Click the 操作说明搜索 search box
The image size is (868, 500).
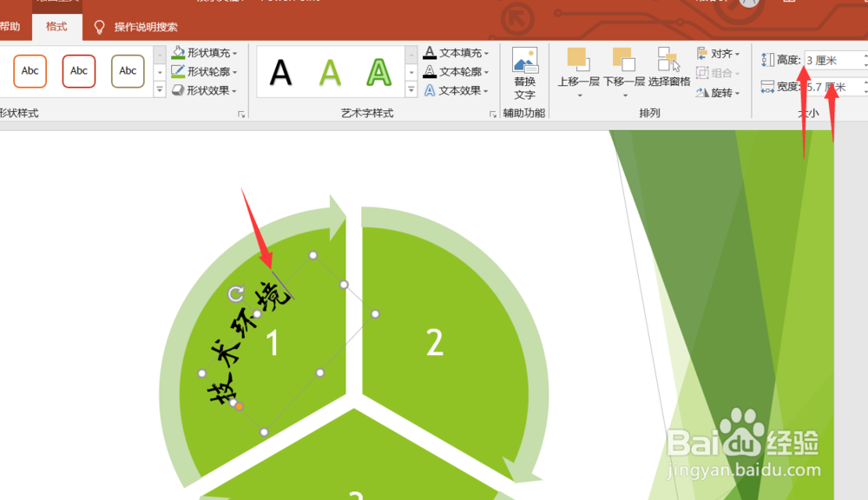click(x=146, y=27)
